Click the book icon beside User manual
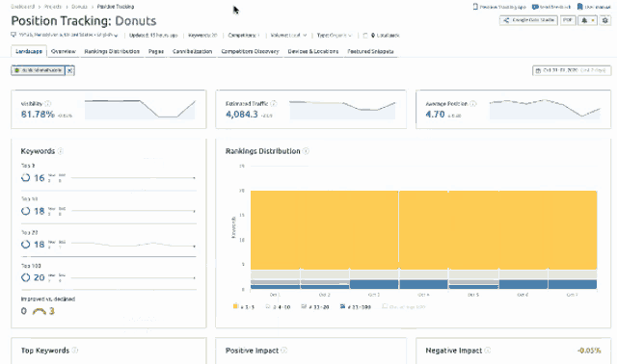This screenshot has height=364, width=617. [579, 7]
